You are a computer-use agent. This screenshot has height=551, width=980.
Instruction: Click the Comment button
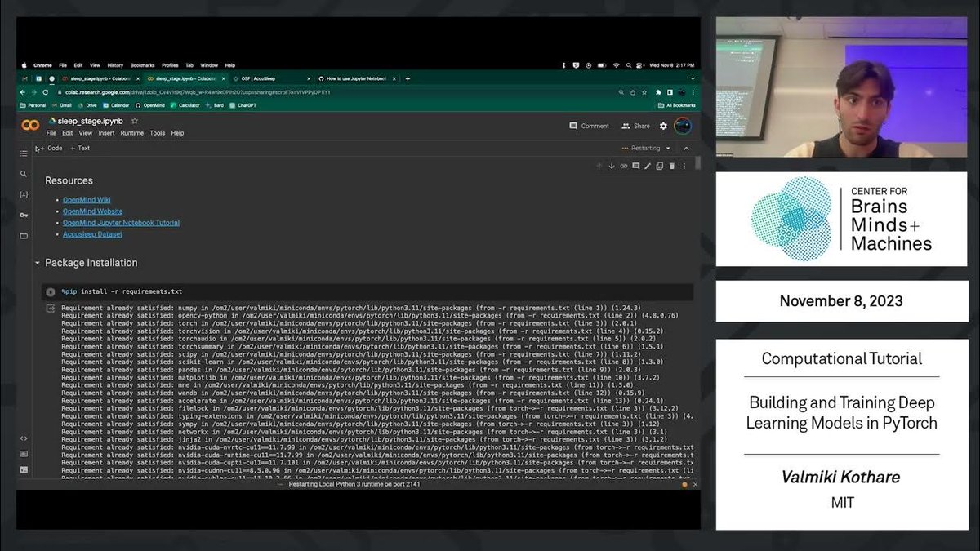click(x=589, y=126)
